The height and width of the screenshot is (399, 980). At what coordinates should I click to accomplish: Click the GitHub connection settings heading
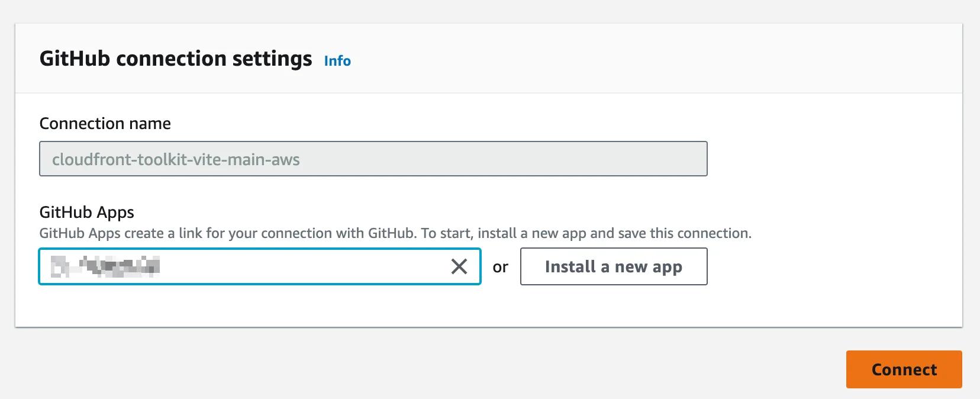click(176, 58)
